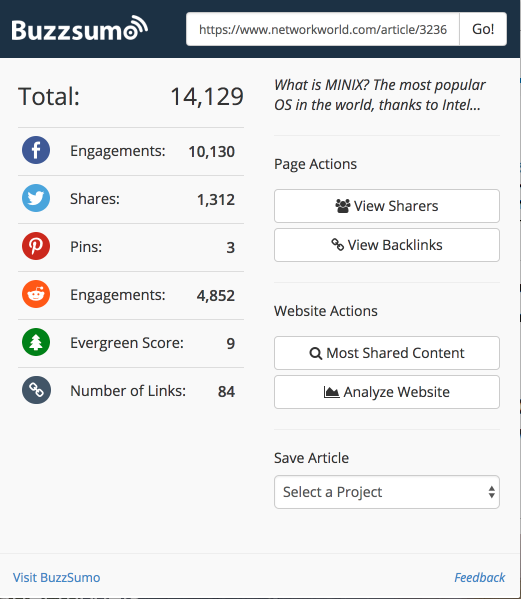This screenshot has height=599, width=521.
Task: Click the Analyze Website button
Action: [387, 392]
